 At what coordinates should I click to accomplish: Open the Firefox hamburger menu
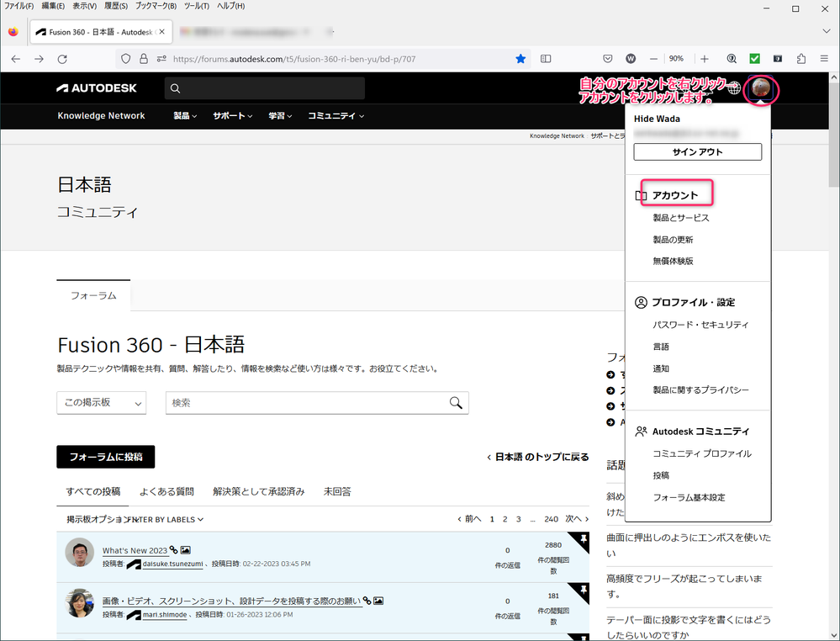825,59
